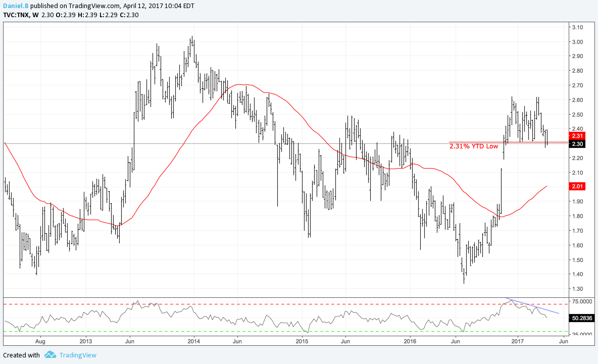
Task: Click the 3.00 price axis label
Action: (577, 42)
